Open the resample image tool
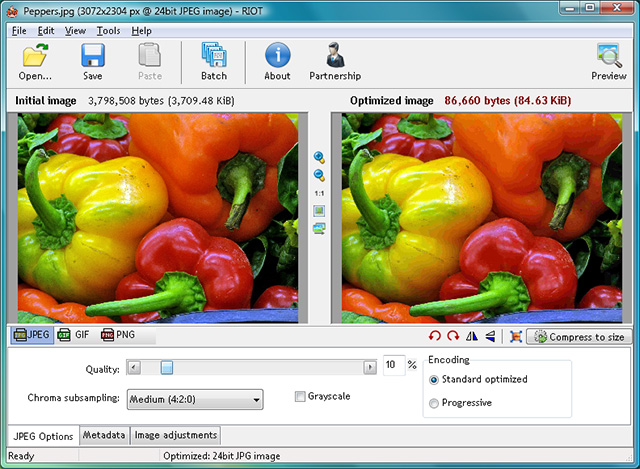Screen dimensions: 640x469 [x=516, y=336]
